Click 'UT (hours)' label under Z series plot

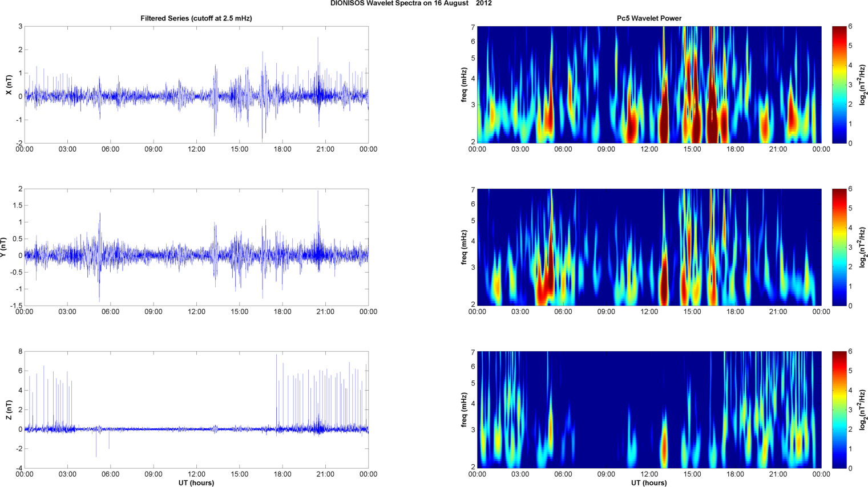pyautogui.click(x=196, y=483)
